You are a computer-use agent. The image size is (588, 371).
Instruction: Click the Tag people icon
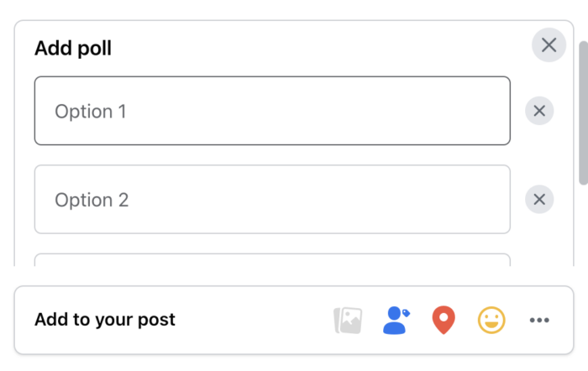396,320
